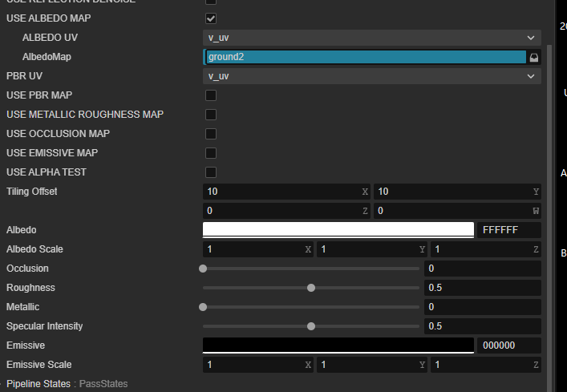Enable USE EMISSIVE MAP checkbox

coord(211,153)
